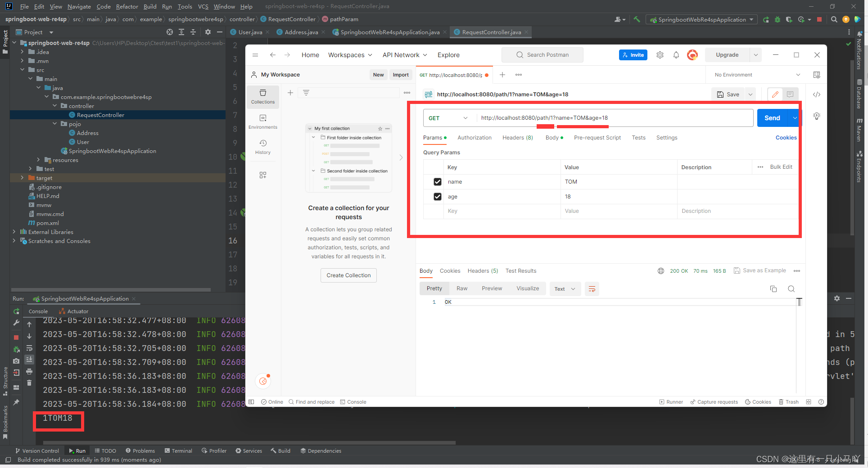Open Postman Console in footer
868x468 pixels.
pos(353,402)
